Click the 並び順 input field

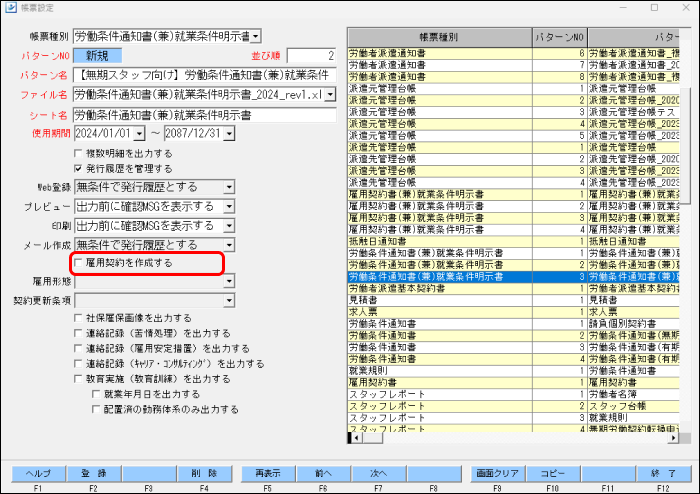pos(311,56)
